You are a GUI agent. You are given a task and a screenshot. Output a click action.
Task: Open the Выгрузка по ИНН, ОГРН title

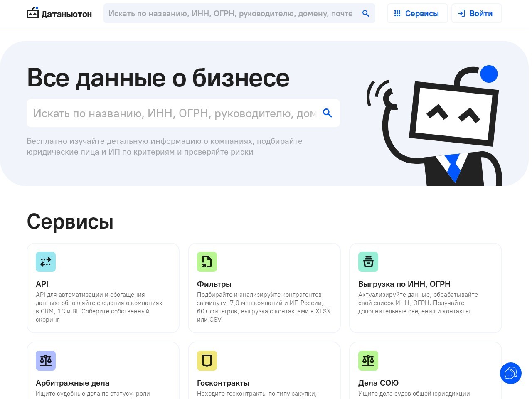[x=404, y=284]
